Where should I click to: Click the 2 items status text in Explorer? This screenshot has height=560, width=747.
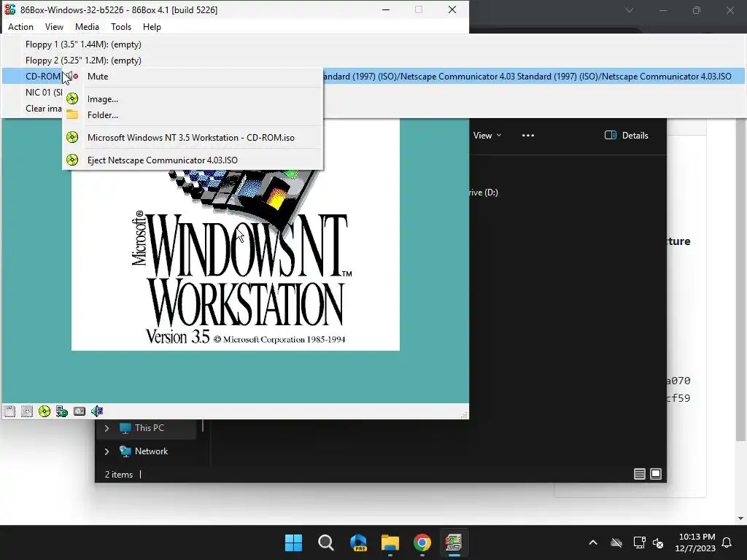tap(119, 474)
